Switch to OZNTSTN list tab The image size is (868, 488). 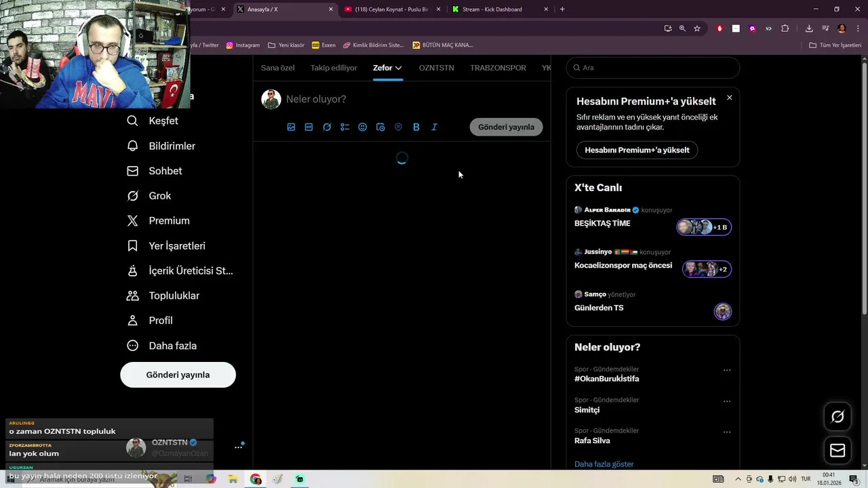436,68
